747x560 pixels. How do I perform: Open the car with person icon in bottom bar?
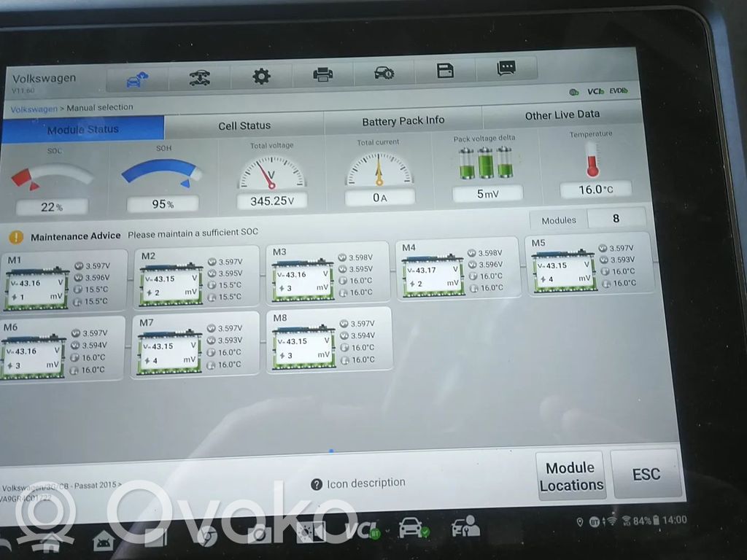(465, 526)
